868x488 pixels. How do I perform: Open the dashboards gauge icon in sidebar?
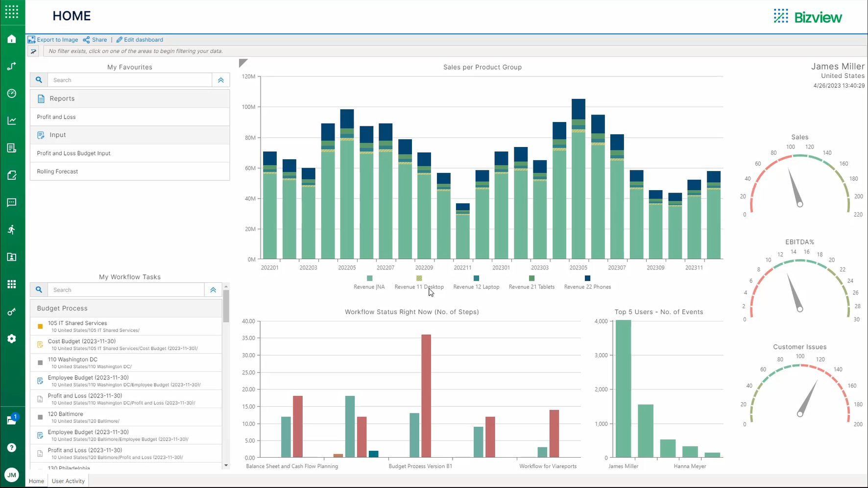point(12,93)
